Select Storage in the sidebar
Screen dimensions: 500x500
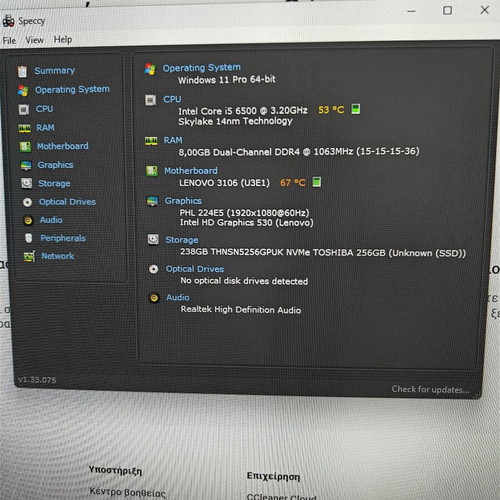click(54, 183)
